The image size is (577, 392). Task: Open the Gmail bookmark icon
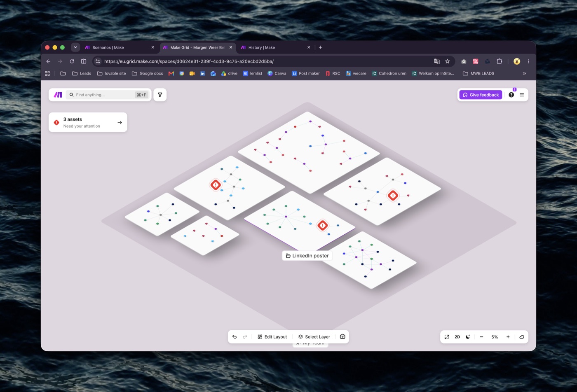tap(171, 73)
